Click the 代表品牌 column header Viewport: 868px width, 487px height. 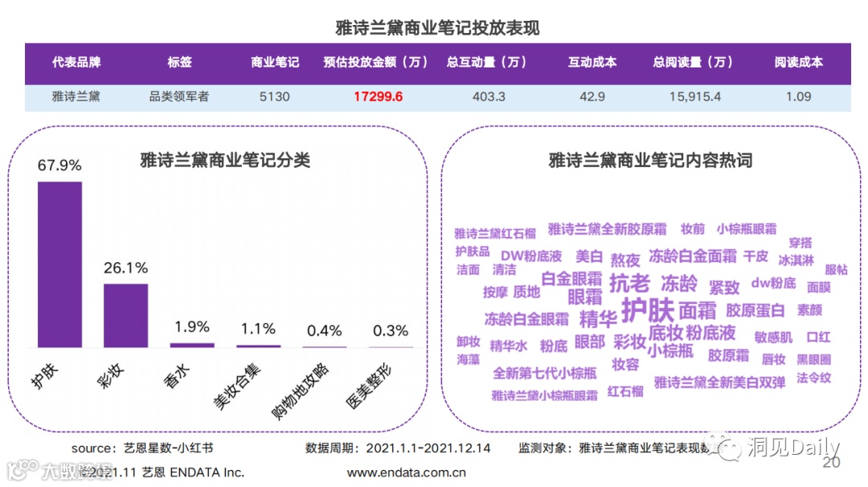(76, 62)
